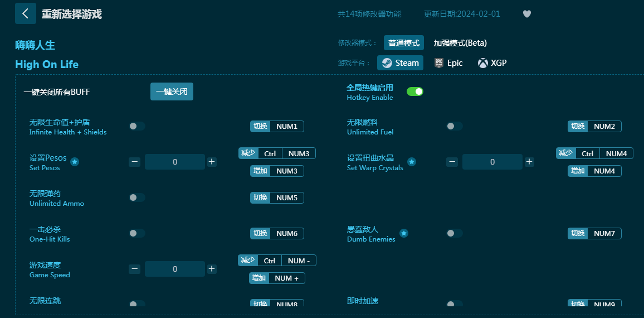Decrease Game Speed with minus button

coord(135,269)
